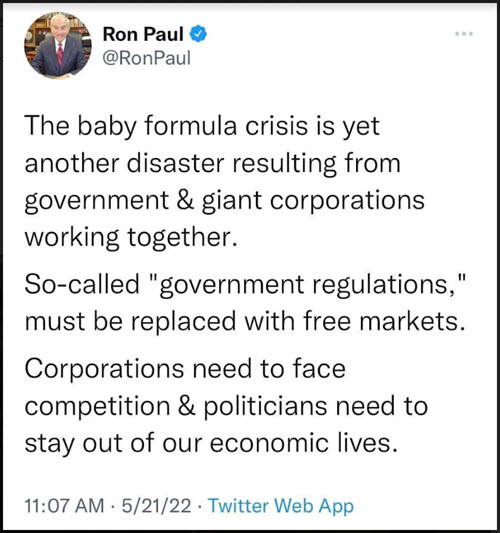Screen dimensions: 500x533
Task: Click the 5/21/22 date
Action: click(x=156, y=505)
